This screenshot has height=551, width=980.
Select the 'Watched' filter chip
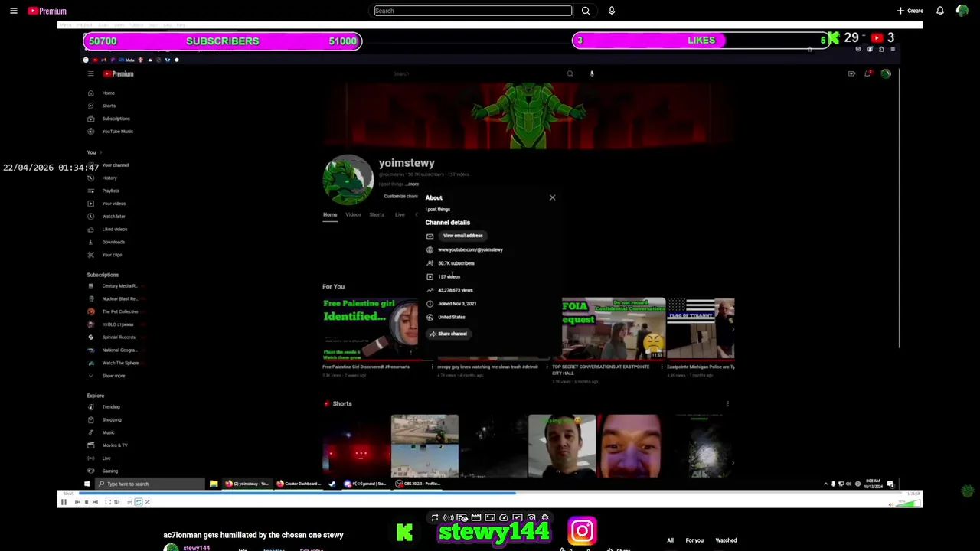(x=726, y=540)
